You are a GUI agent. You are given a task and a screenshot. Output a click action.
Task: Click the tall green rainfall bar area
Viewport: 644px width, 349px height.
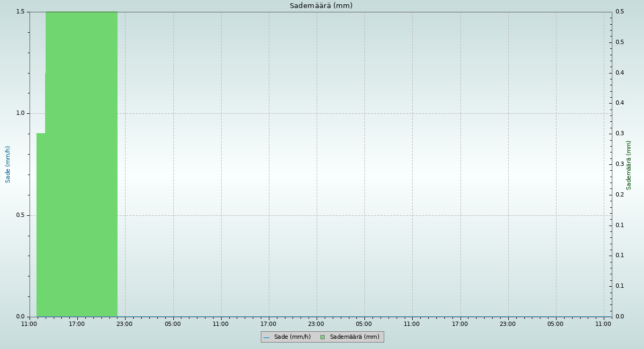pyautogui.click(x=80, y=161)
